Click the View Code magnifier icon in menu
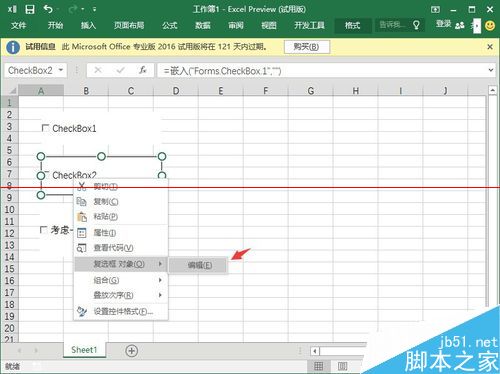 82,248
